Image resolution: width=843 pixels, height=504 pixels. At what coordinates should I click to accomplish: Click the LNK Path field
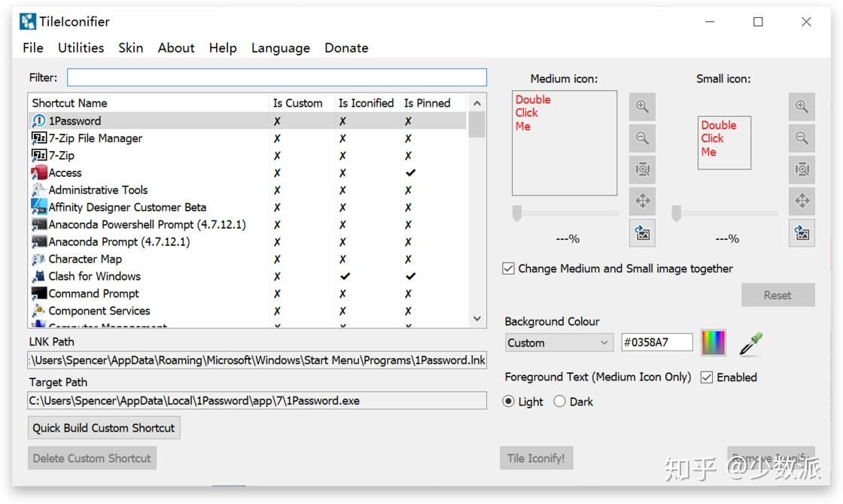point(257,360)
